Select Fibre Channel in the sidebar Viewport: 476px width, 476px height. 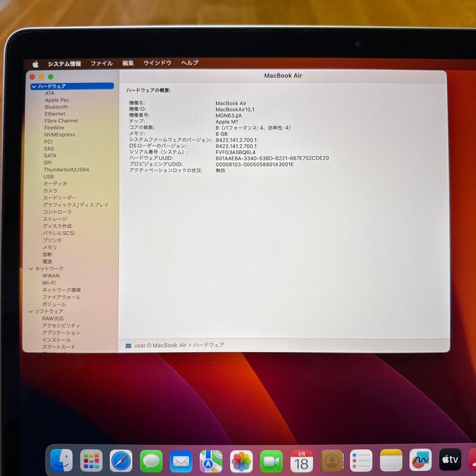coord(61,121)
